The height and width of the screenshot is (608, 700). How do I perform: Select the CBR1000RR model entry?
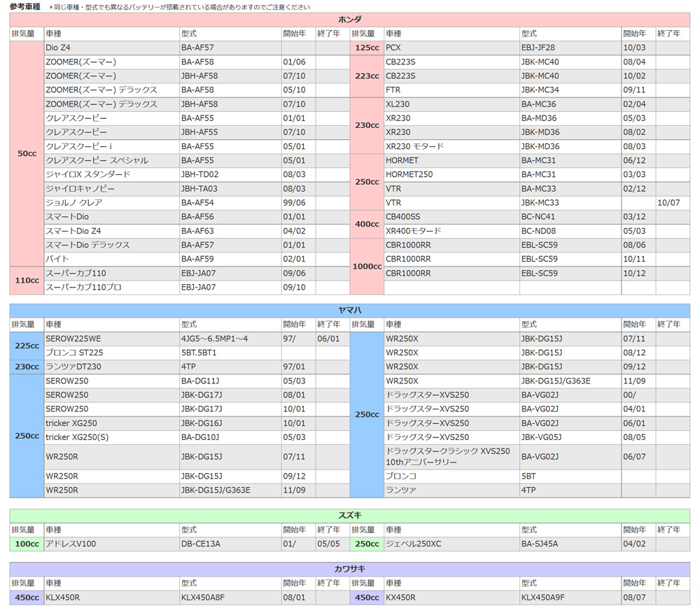coord(409,245)
